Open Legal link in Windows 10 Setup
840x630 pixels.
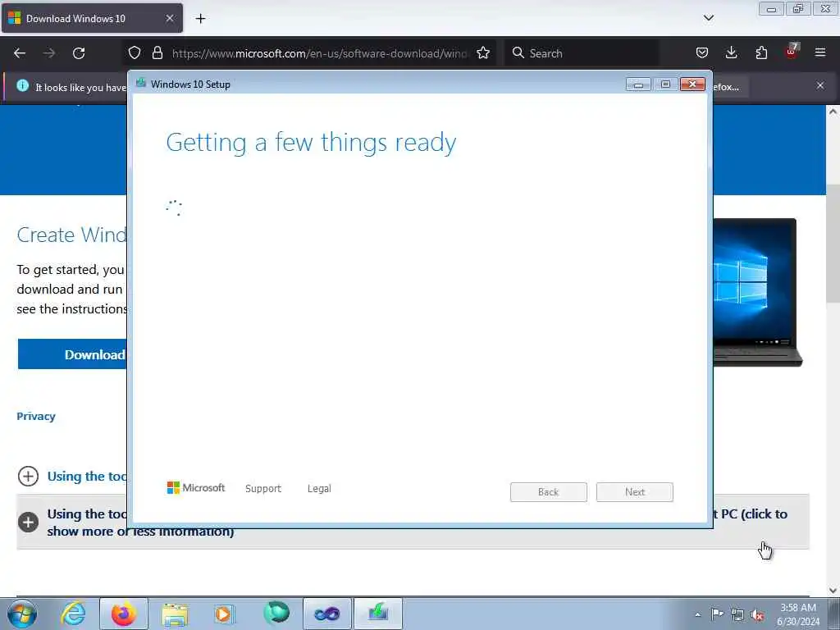pos(319,489)
